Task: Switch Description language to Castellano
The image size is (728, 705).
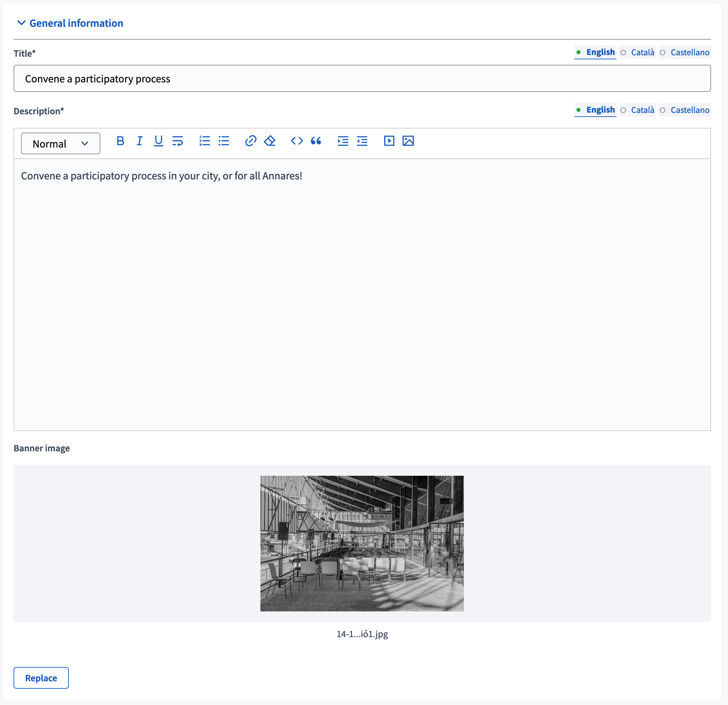Action: coord(685,110)
